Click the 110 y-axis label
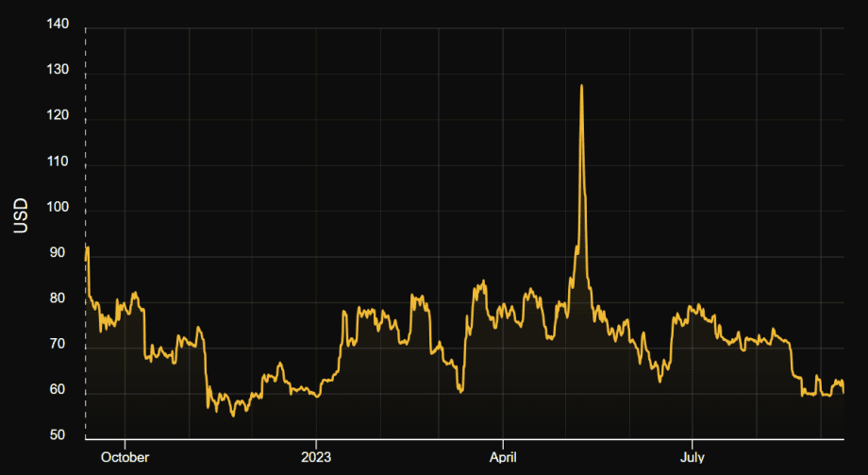 click(x=58, y=161)
